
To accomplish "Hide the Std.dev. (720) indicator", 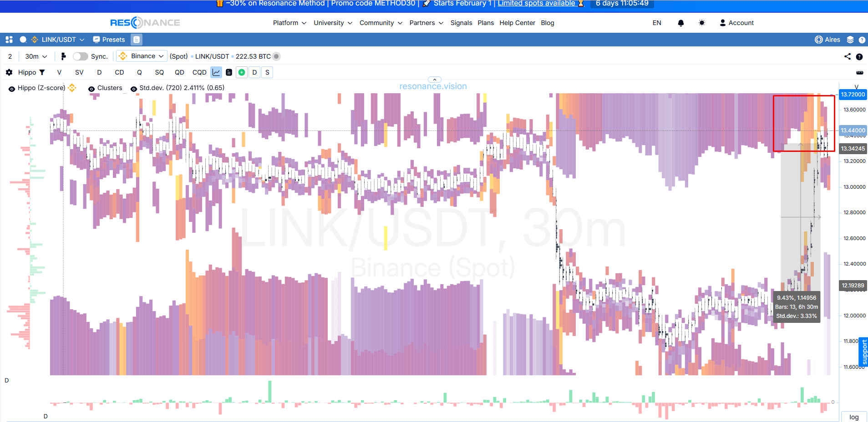I will pyautogui.click(x=134, y=89).
